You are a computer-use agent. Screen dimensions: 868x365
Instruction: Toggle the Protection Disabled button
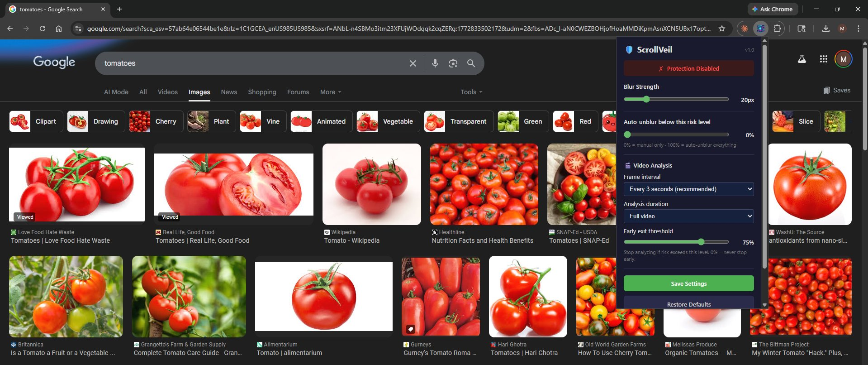click(x=689, y=68)
